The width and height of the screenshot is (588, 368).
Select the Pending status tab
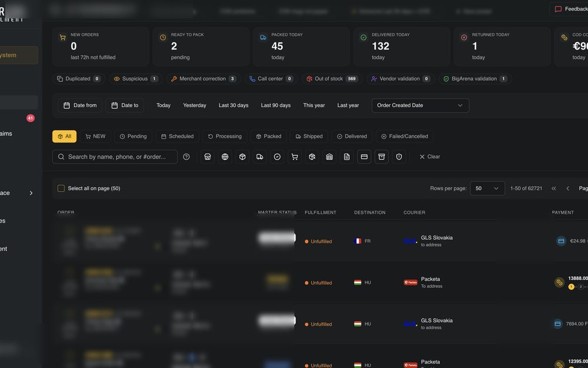pos(133,137)
